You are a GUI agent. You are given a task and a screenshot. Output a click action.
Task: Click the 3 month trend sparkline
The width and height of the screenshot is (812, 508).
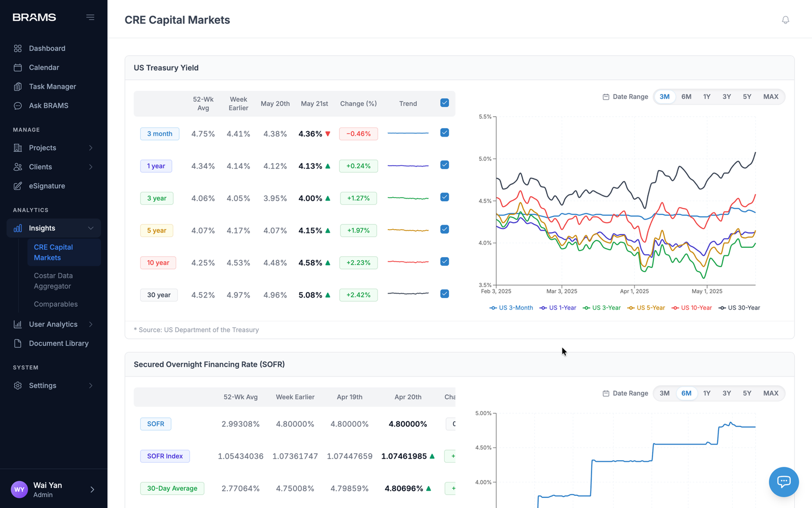click(408, 133)
